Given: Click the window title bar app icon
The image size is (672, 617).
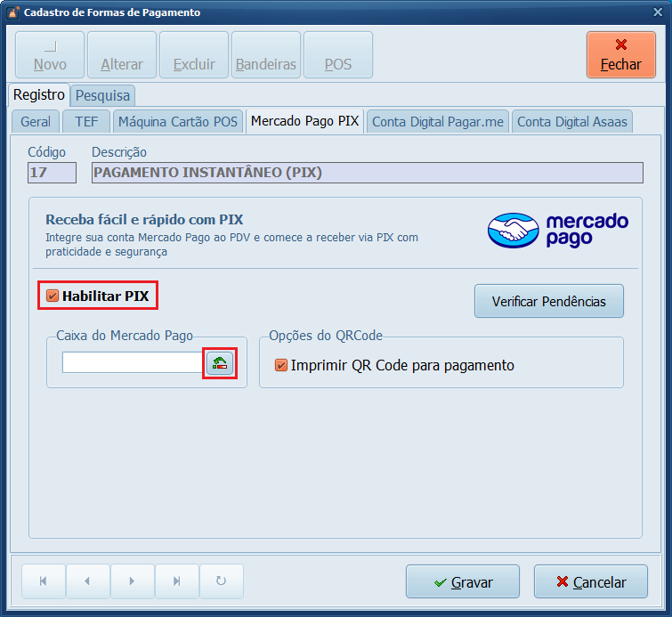Looking at the screenshot, I should [x=12, y=12].
